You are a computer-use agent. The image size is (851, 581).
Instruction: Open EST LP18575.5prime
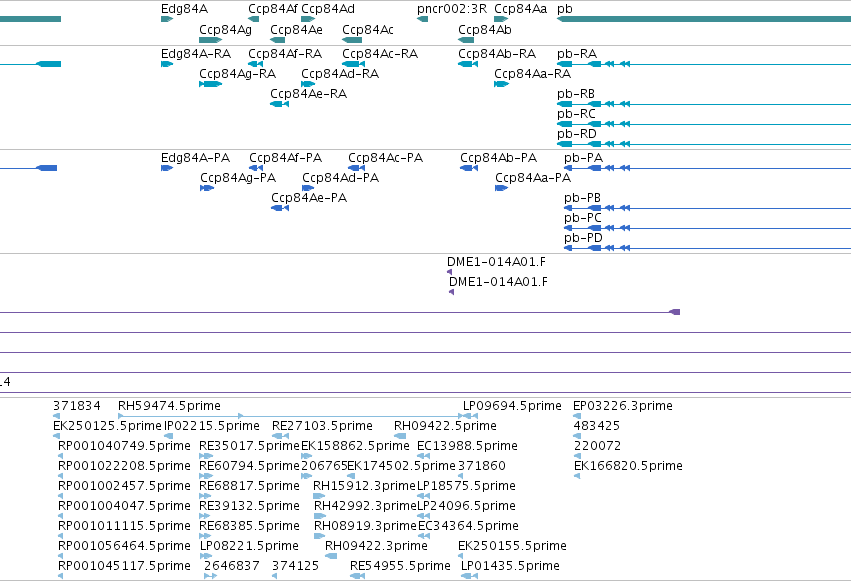coord(466,486)
